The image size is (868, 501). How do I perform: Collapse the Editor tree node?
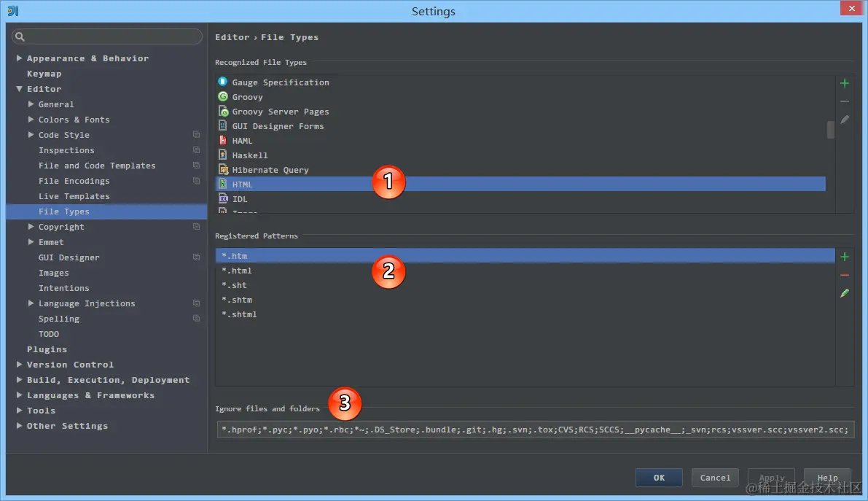point(19,88)
